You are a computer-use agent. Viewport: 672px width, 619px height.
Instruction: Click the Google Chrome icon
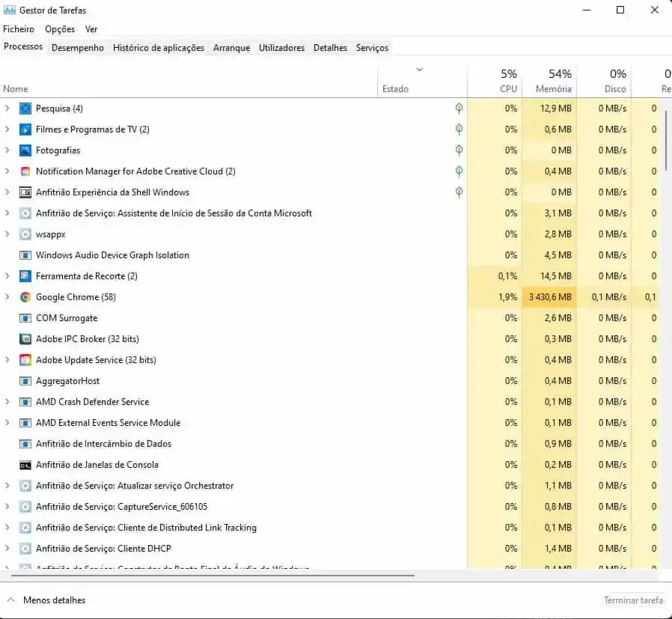pos(25,297)
